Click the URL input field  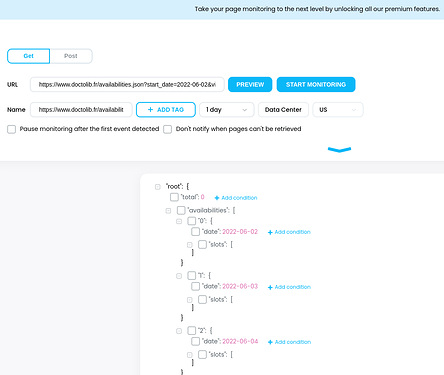tap(127, 85)
